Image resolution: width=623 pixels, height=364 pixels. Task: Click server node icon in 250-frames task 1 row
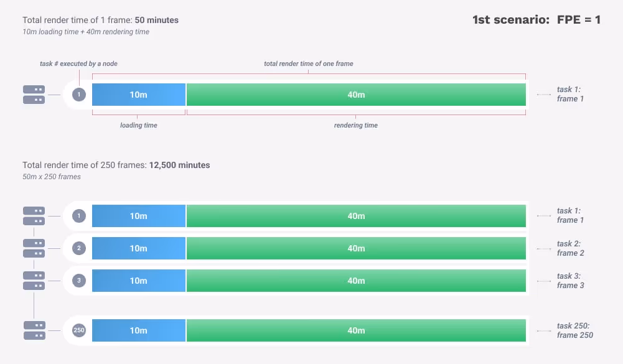pos(34,216)
